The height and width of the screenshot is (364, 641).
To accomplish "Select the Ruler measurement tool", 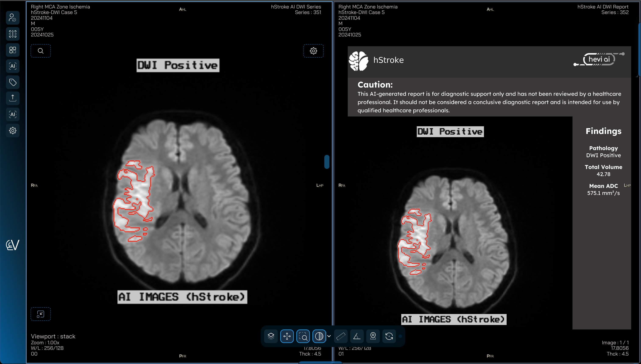I will pos(341,336).
